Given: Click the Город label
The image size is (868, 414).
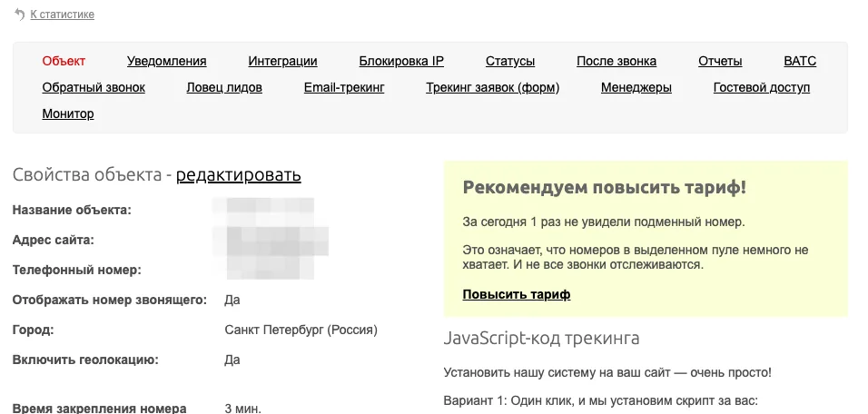Looking at the screenshot, I should point(34,330).
